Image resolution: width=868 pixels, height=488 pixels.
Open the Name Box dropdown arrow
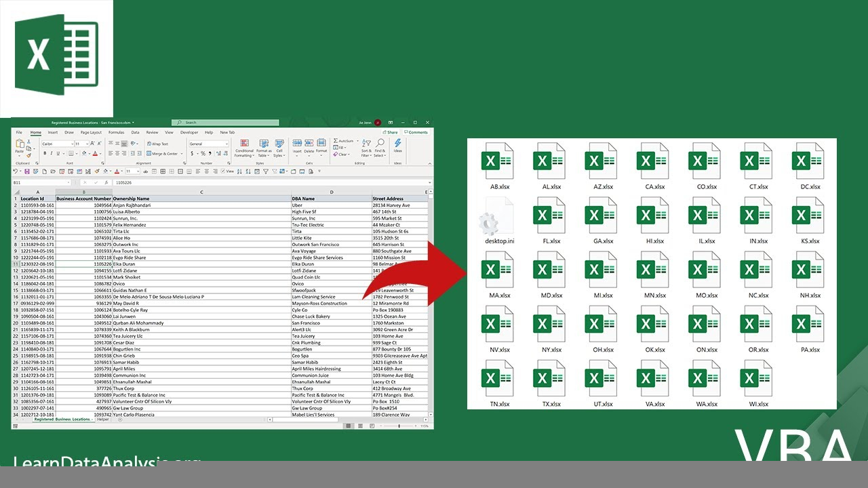(x=68, y=182)
